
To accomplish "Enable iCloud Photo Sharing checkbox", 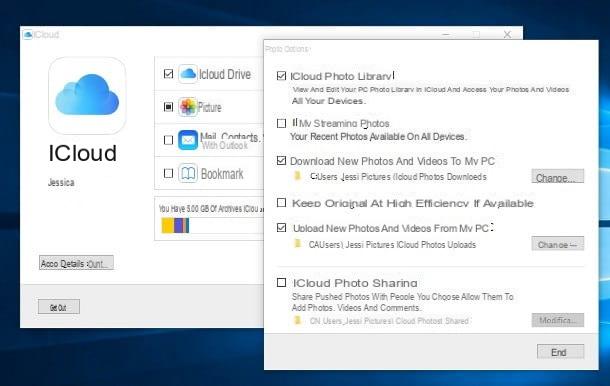I will point(281,282).
